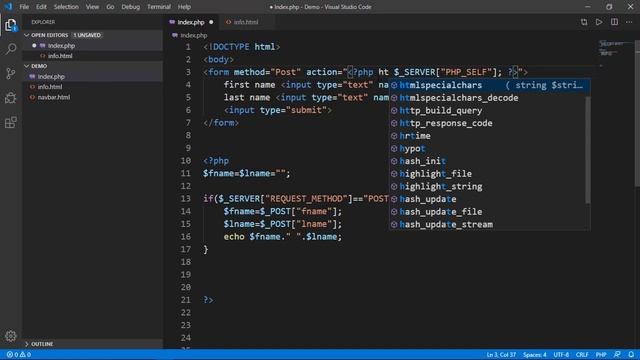Click Ln 3, Col 37 in status bar
This screenshot has width=640, height=360.
tap(501, 355)
